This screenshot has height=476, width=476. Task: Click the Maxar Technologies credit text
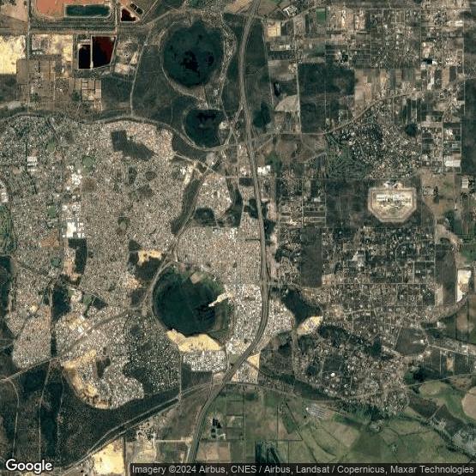click(432, 469)
